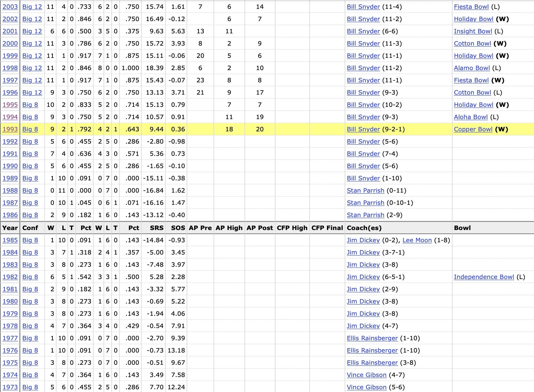534x392 pixels.
Task: Open the Copper Bowl link
Action: pyautogui.click(x=473, y=129)
